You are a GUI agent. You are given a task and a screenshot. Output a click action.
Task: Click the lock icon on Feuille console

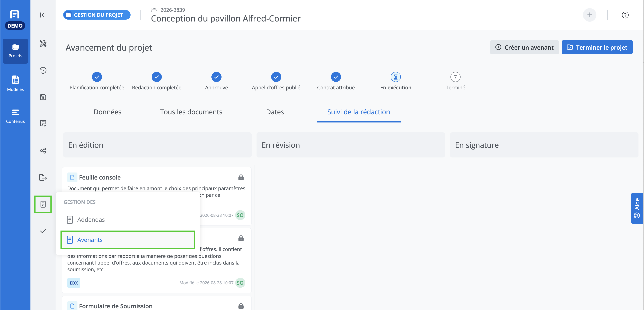pos(241,177)
